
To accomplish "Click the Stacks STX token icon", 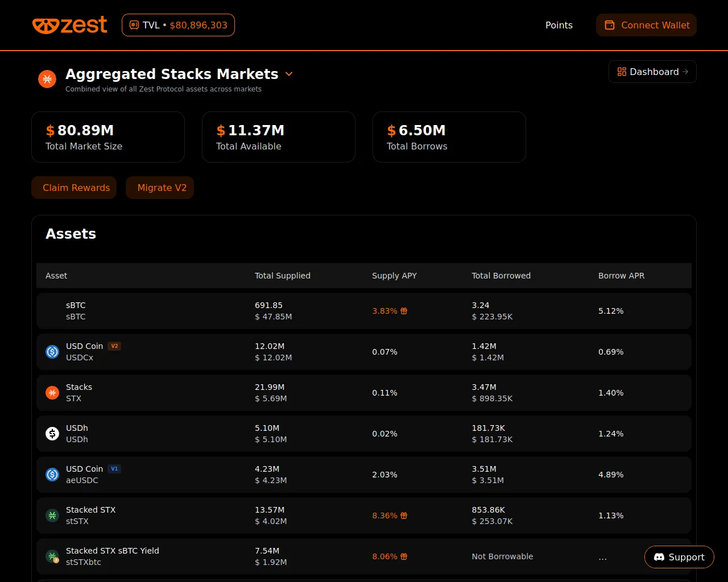I will point(52,393).
